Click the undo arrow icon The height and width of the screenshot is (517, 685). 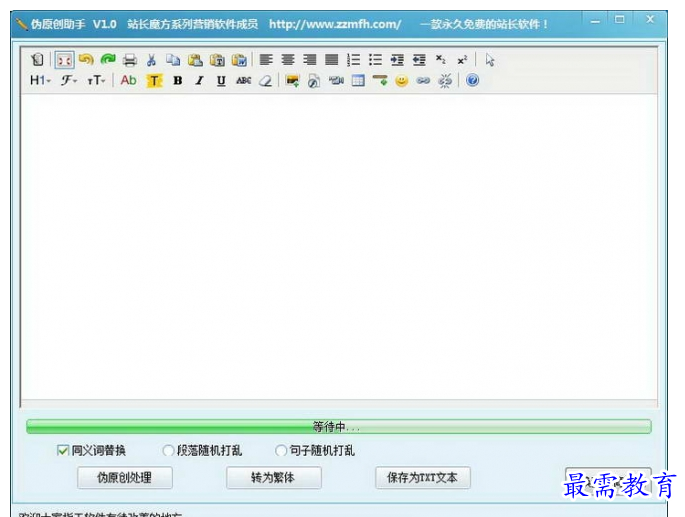point(86,59)
